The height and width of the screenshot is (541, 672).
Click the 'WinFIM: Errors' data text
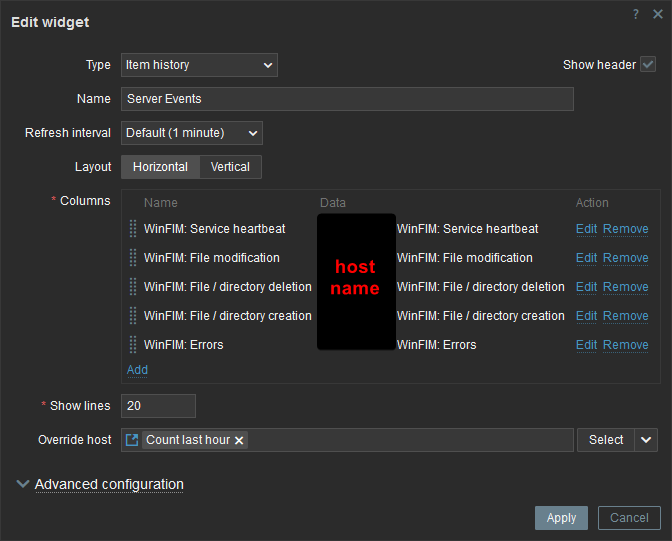pos(437,345)
